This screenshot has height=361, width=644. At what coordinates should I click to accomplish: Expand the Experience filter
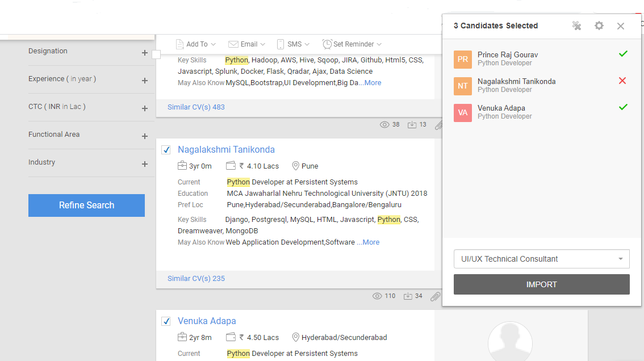click(145, 79)
